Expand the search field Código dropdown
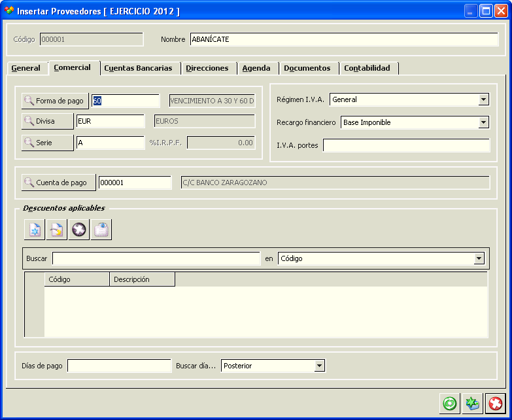 pos(479,258)
